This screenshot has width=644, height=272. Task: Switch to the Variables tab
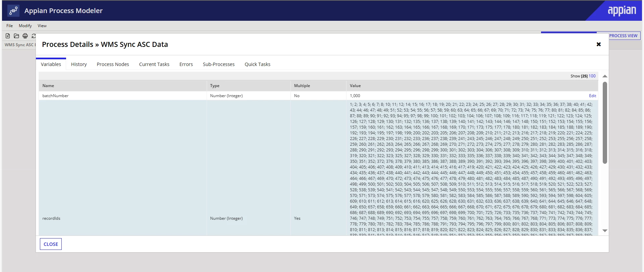point(51,64)
